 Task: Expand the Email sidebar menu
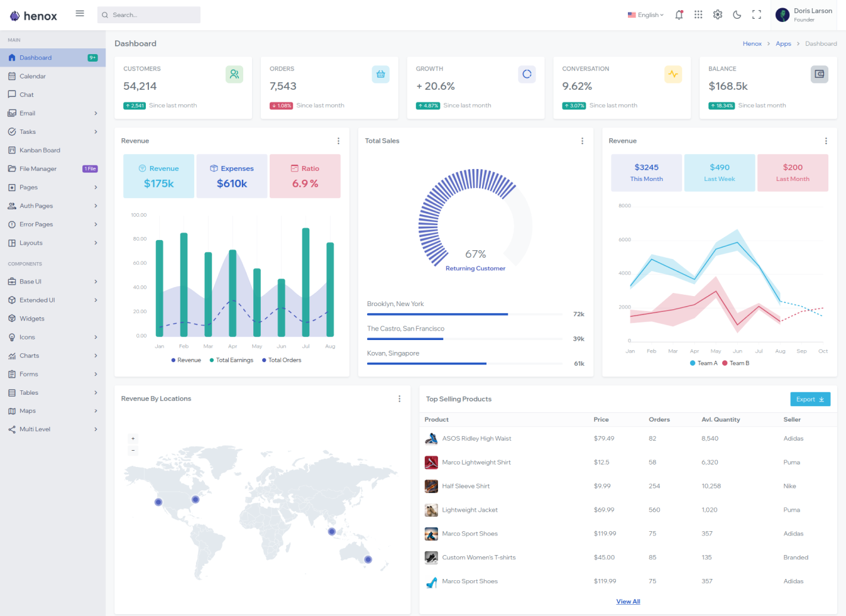coord(53,113)
